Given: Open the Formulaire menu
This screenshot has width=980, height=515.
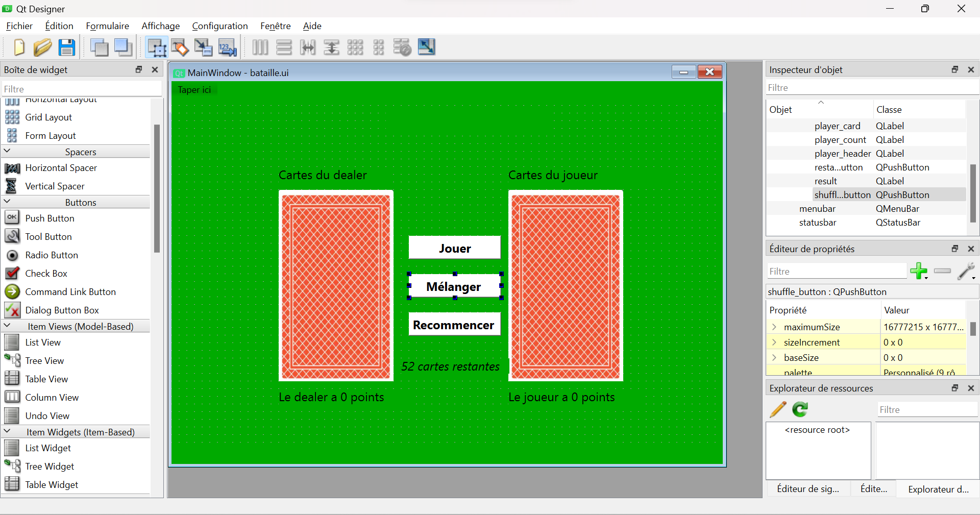Looking at the screenshot, I should [107, 26].
